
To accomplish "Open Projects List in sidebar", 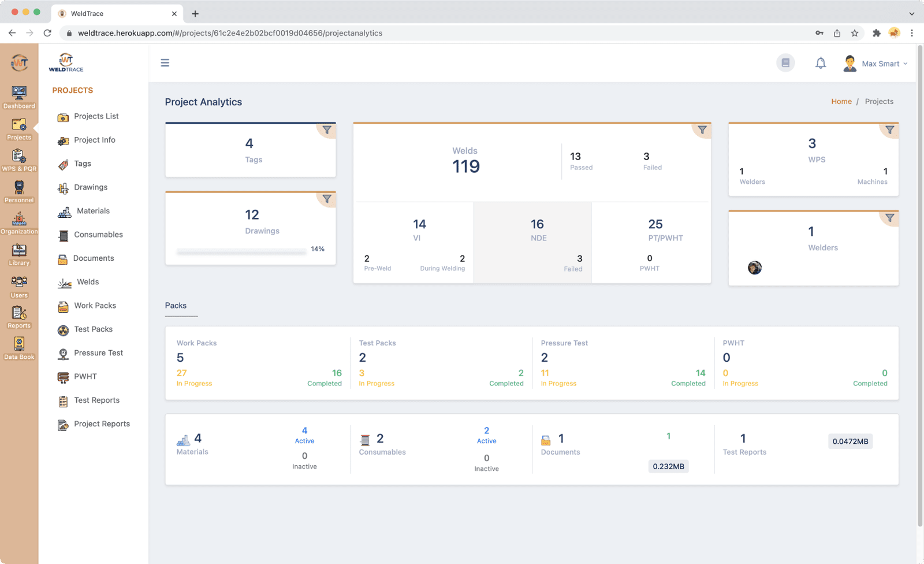I will pos(96,116).
